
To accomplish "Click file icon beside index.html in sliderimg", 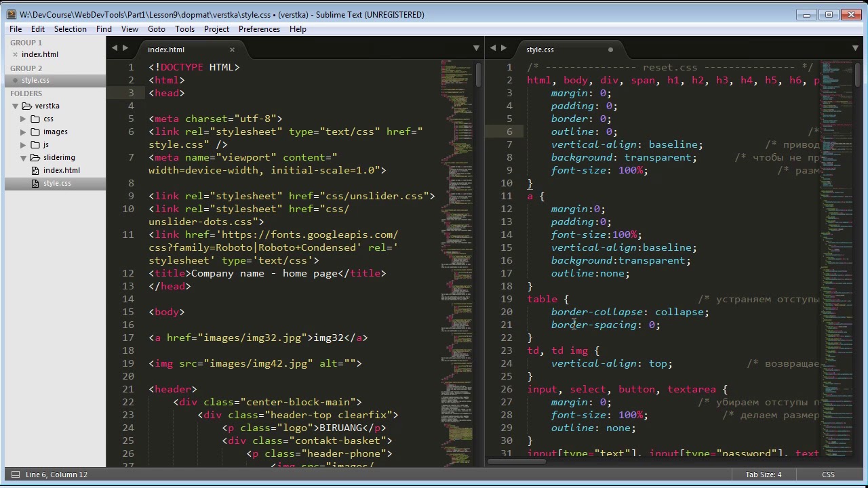I will pyautogui.click(x=36, y=170).
